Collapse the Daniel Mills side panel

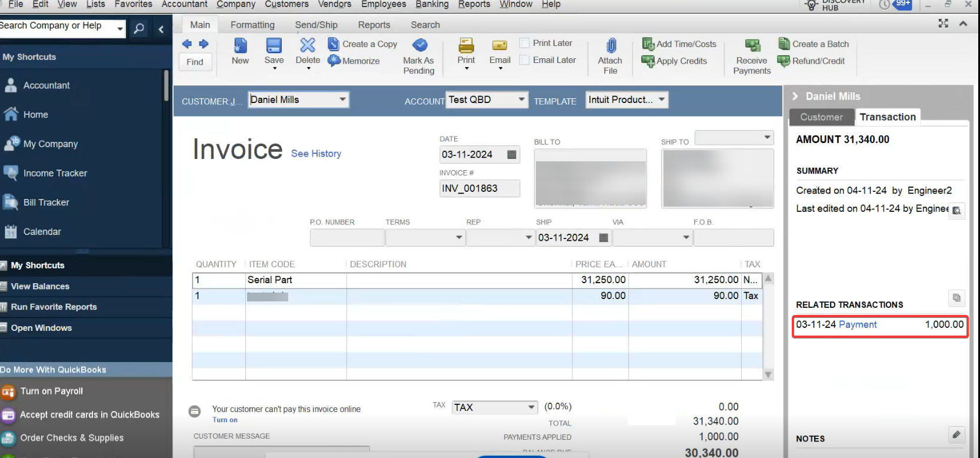pos(795,96)
